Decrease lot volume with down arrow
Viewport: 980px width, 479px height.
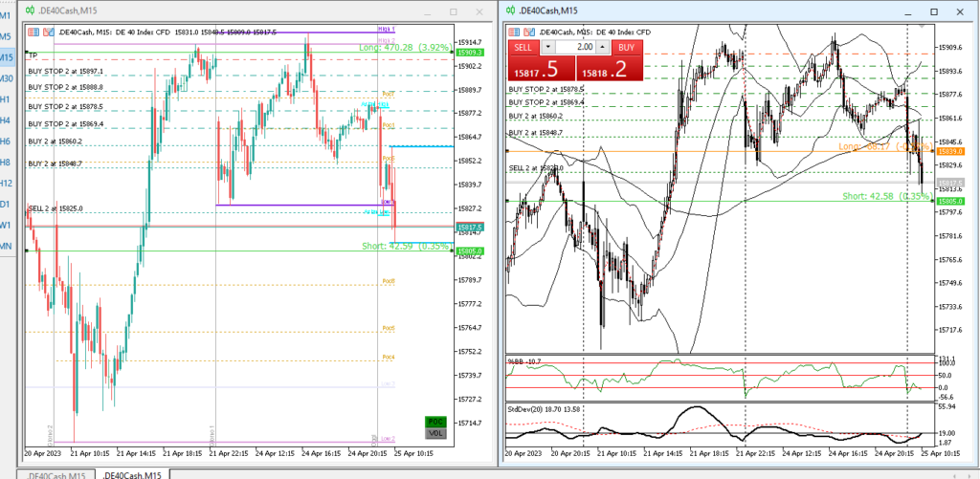[x=547, y=48]
